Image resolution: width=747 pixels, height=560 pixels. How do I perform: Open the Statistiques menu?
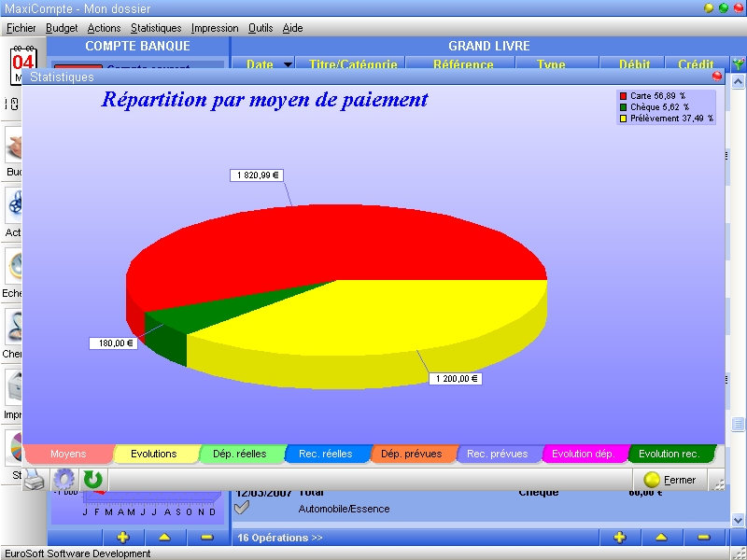pos(156,28)
